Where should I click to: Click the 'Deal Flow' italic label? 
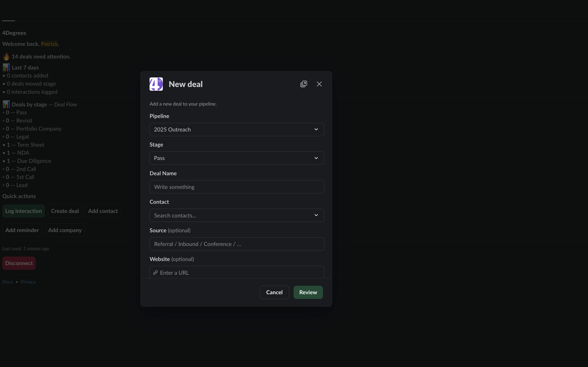point(65,104)
